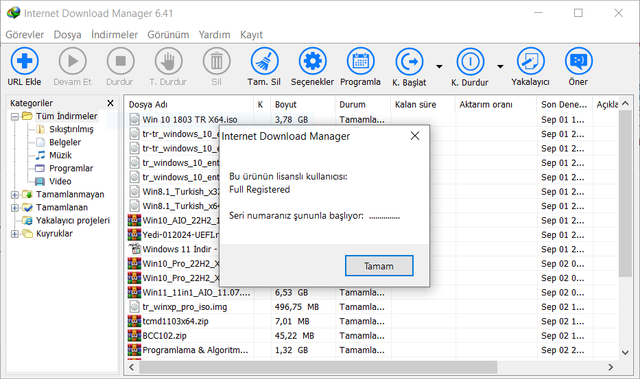Screen dimensions: 640x379
Task: Click the T. Durdur stop-all icon
Action: [168, 61]
